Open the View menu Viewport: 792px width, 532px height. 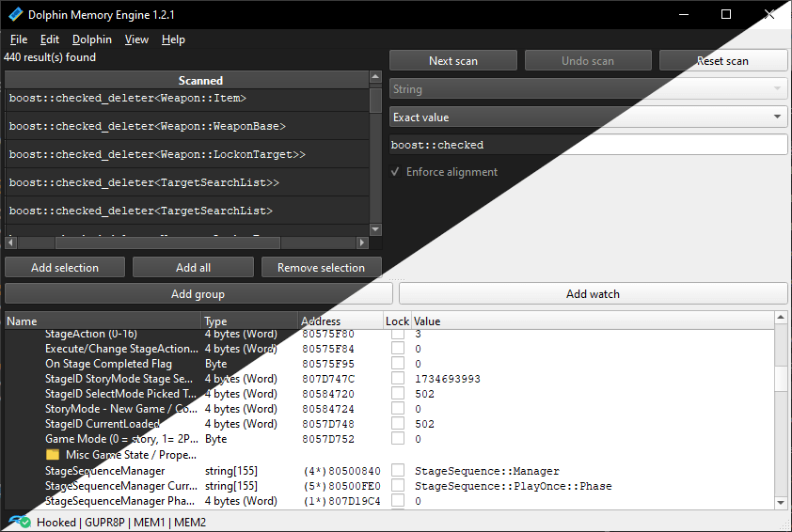(x=136, y=39)
